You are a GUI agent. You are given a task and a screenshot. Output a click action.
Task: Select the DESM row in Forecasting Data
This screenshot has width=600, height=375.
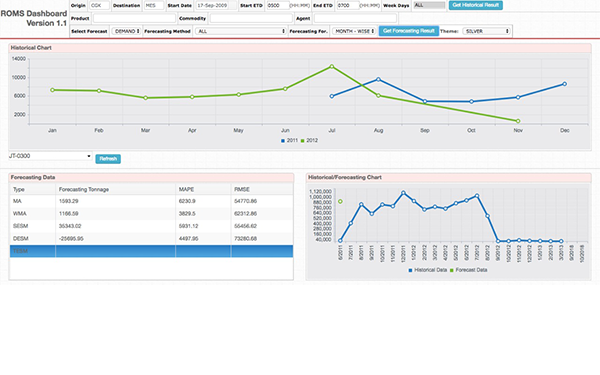pos(152,239)
